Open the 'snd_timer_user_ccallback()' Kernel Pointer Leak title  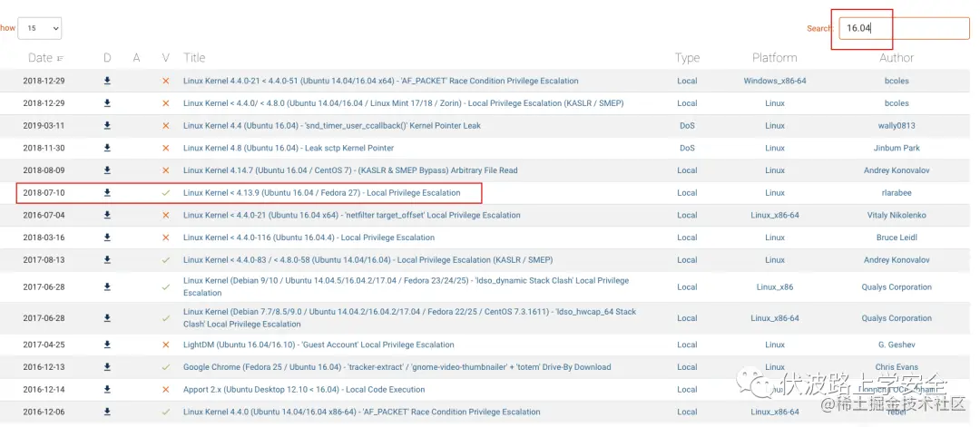332,125
